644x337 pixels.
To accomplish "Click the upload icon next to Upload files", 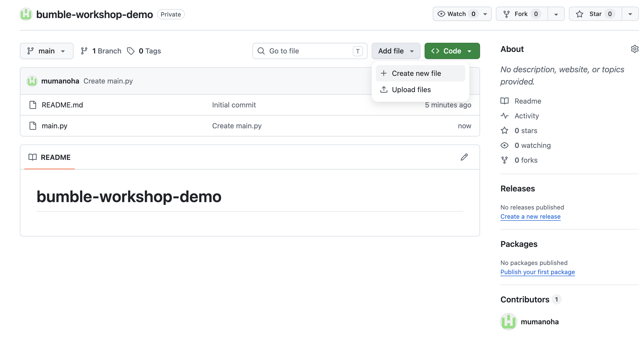I will [x=384, y=90].
